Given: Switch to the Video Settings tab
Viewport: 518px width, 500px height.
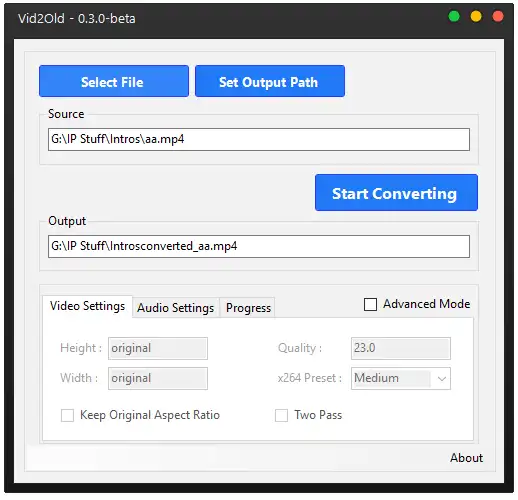Looking at the screenshot, I should (x=87, y=306).
